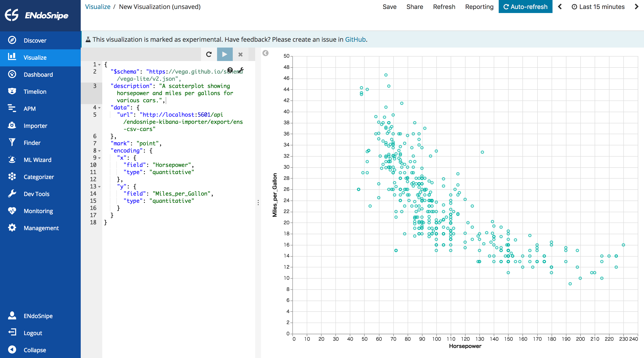This screenshot has height=358, width=644.
Task: Open the Dashboard gauge icon
Action: (x=12, y=74)
